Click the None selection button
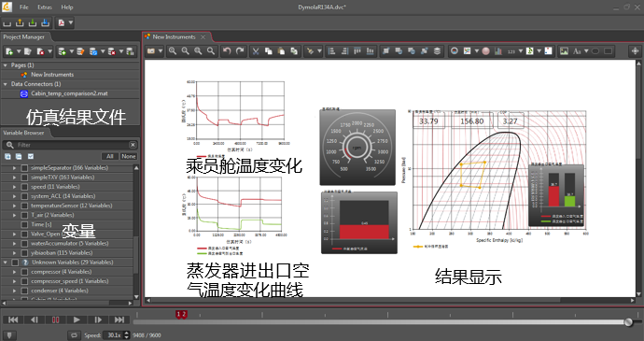Viewport: 644px width, 341px height. click(129, 156)
